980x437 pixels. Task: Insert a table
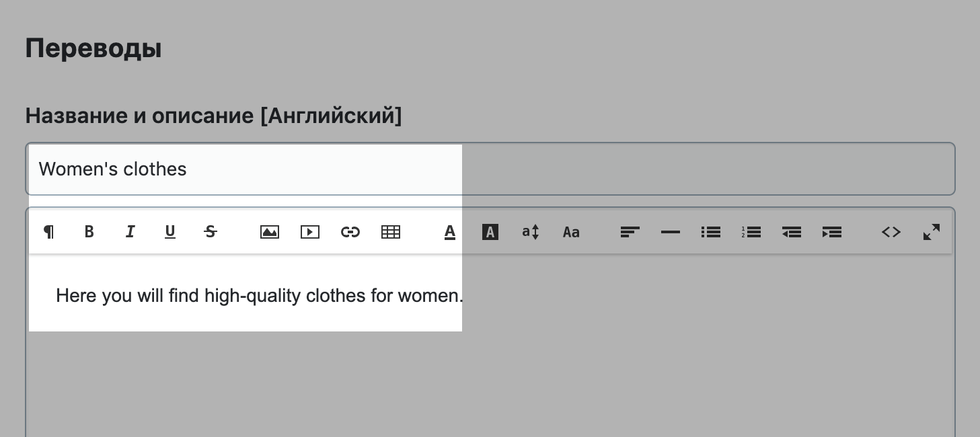coord(391,232)
